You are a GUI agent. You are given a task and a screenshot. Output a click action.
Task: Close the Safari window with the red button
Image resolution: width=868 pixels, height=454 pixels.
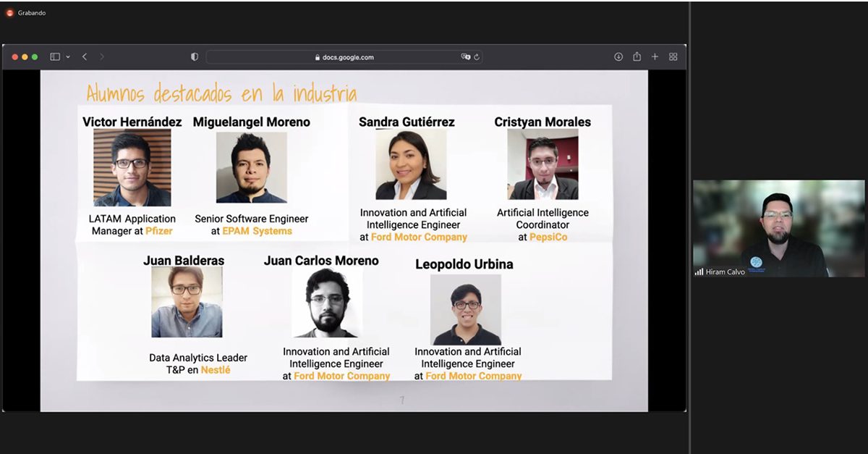14,56
